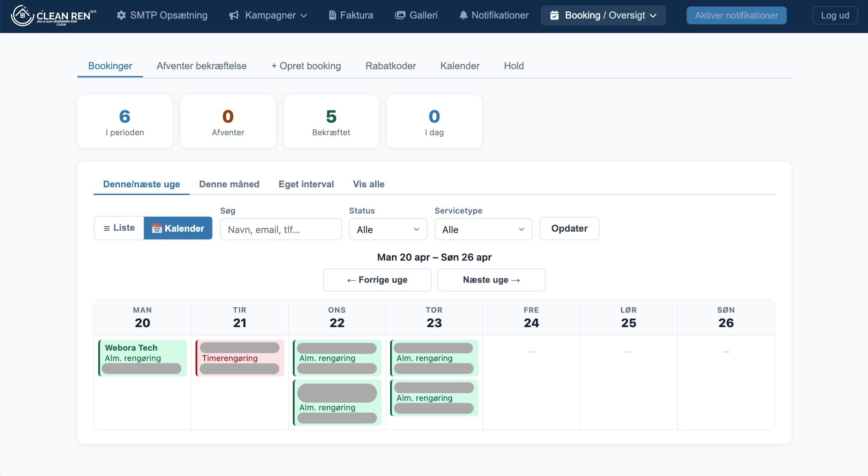868x476 pixels.
Task: Click the Booking calendar-check icon
Action: 554,16
